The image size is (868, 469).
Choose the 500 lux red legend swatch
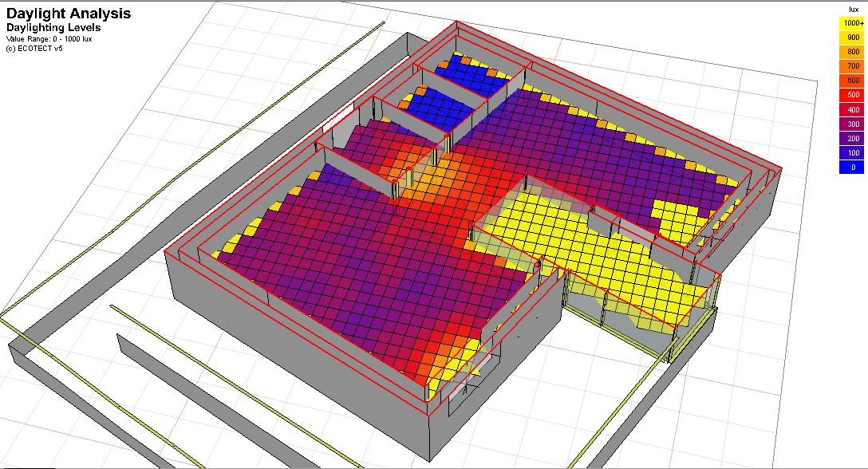pyautogui.click(x=853, y=95)
